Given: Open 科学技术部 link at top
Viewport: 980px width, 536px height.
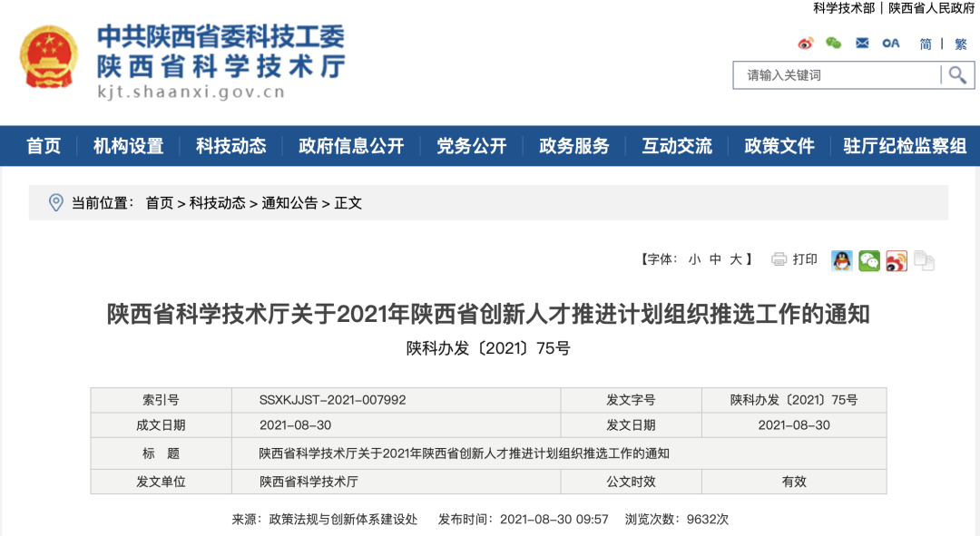Looking at the screenshot, I should click(844, 8).
